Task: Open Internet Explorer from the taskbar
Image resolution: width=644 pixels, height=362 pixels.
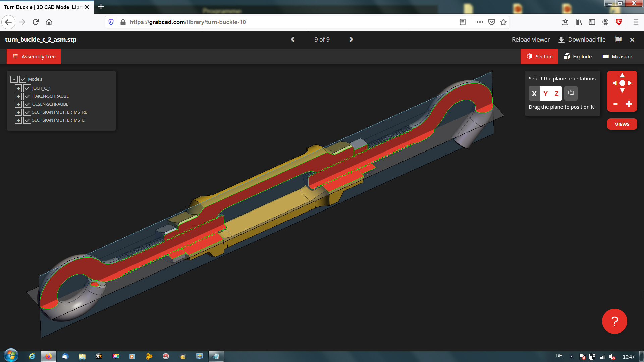Action: pyautogui.click(x=32, y=356)
